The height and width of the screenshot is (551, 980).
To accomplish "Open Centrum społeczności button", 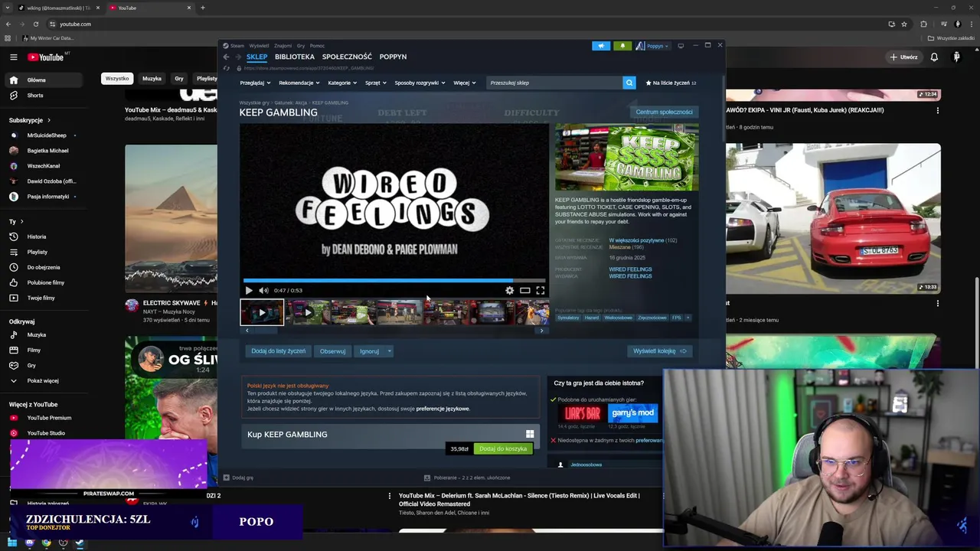I will click(664, 112).
